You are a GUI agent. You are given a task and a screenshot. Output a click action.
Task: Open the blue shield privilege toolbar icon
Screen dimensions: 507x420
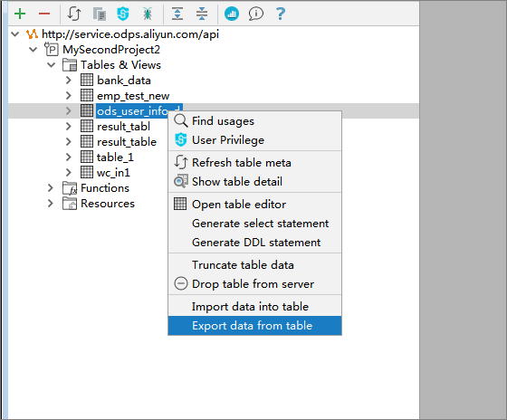tap(123, 14)
